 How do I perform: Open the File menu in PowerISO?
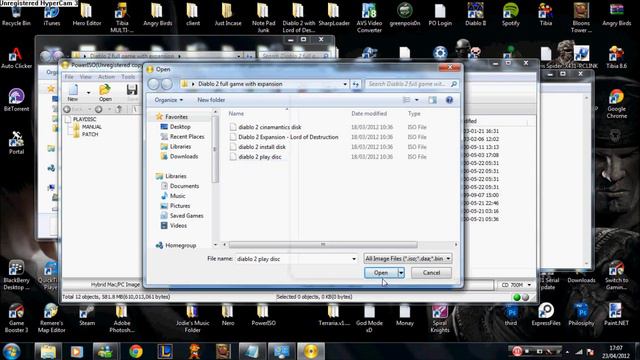pos(69,77)
